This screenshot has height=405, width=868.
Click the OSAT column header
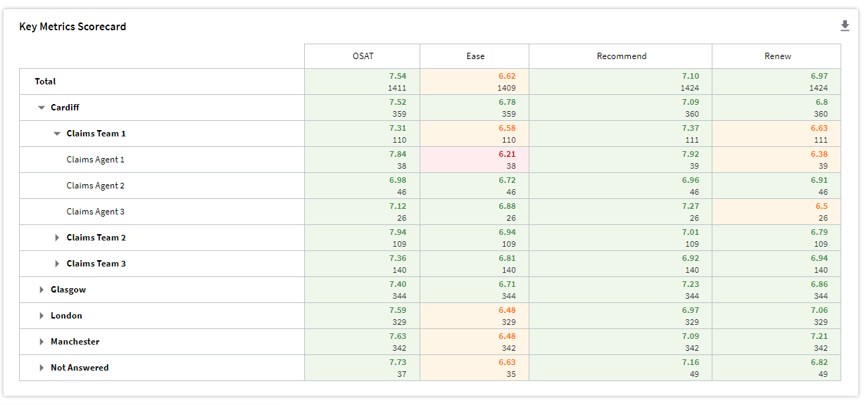pyautogui.click(x=363, y=56)
